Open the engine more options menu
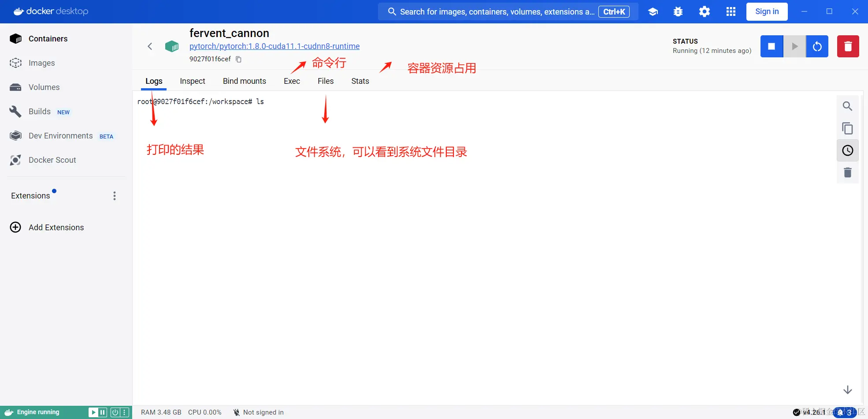Screen dimensions: 868x419 click(x=125, y=412)
